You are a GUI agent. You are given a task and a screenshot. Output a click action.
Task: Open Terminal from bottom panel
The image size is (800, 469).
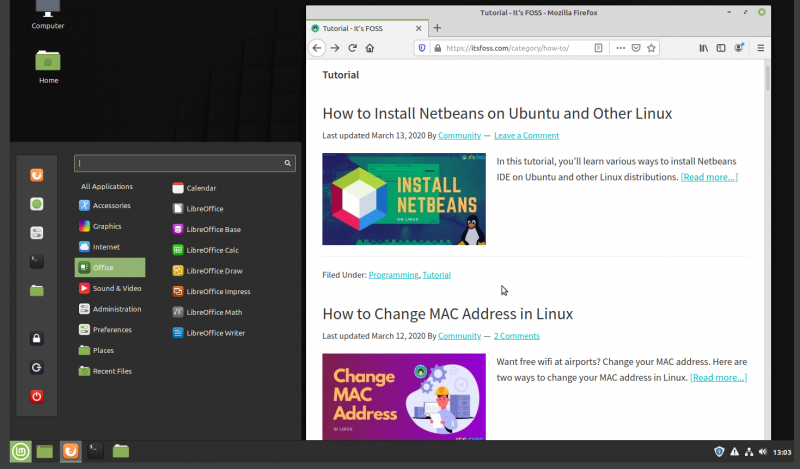pyautogui.click(x=95, y=451)
